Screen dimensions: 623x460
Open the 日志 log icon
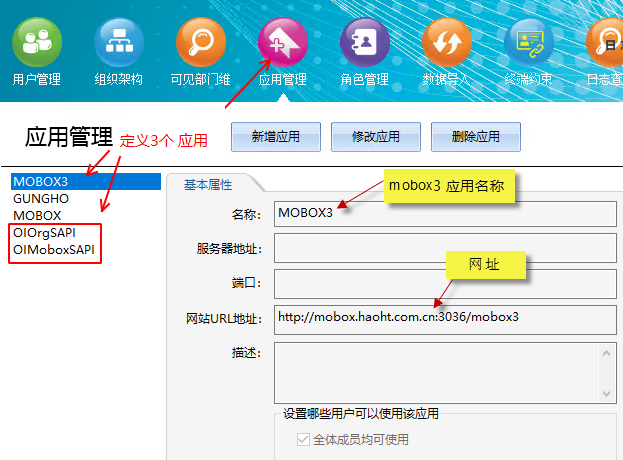606,42
